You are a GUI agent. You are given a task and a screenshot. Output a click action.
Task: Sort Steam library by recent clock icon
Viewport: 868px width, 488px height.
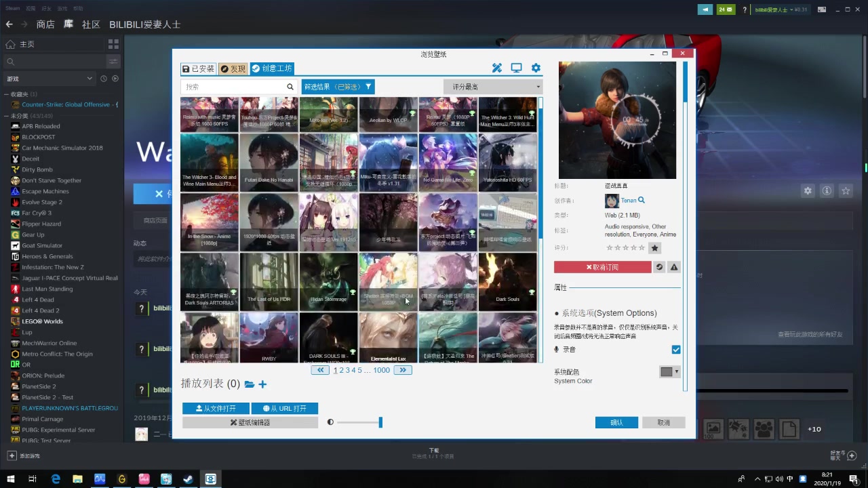pos(104,79)
